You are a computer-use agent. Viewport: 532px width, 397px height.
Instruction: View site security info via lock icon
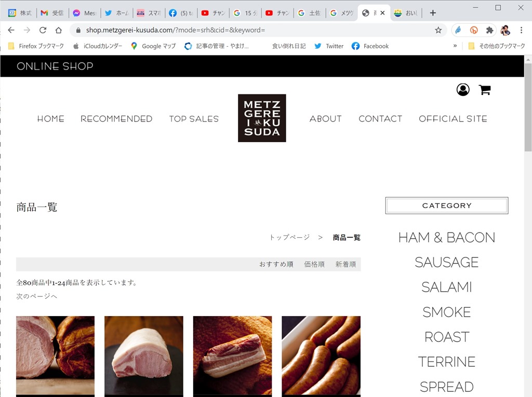[x=78, y=30]
